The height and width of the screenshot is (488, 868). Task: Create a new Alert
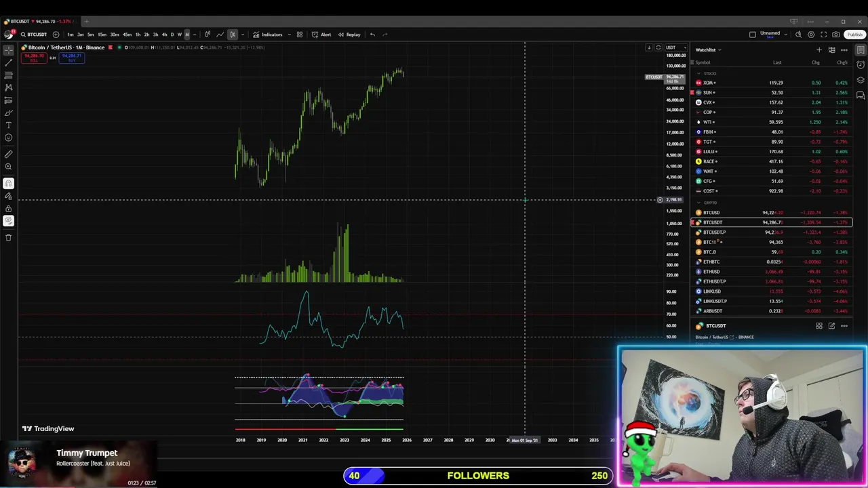(x=321, y=35)
